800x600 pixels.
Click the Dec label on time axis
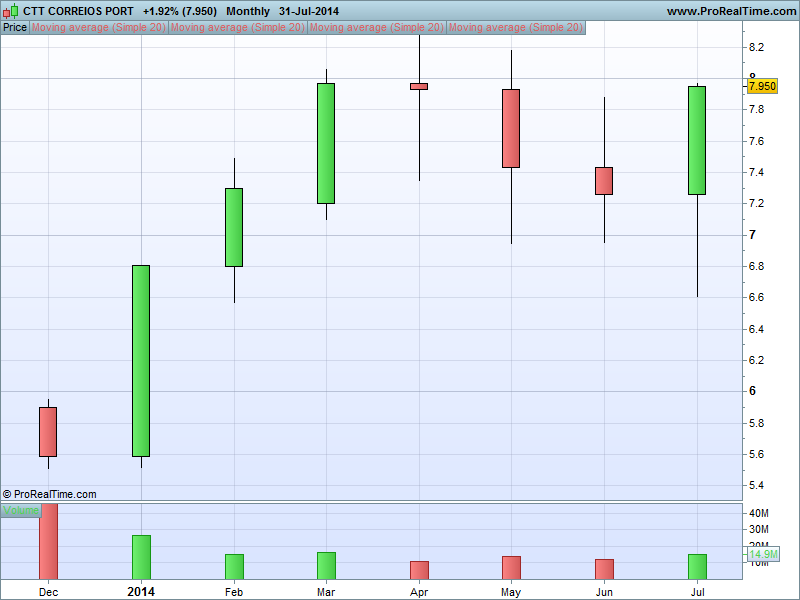(x=48, y=592)
